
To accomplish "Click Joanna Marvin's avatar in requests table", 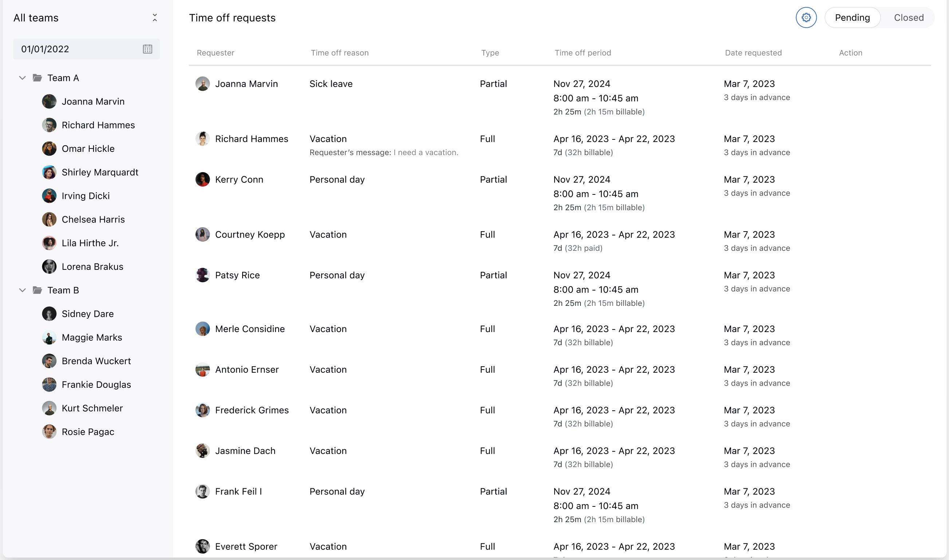I will click(x=202, y=84).
